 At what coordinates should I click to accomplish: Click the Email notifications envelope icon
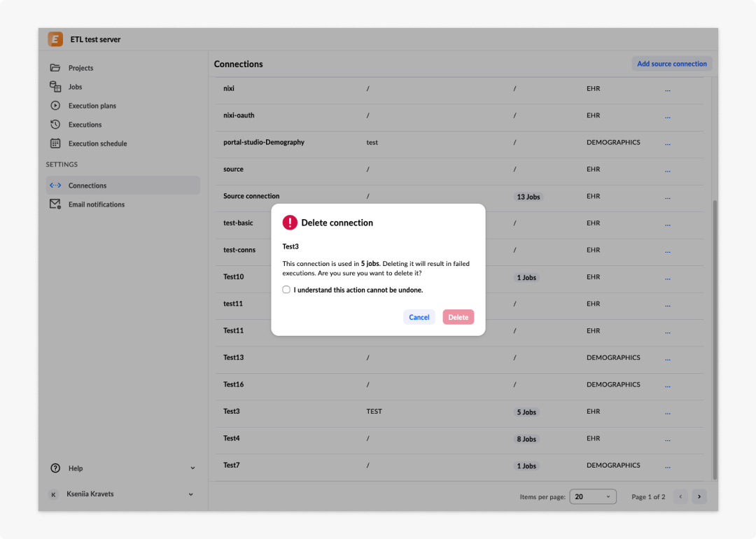[55, 204]
